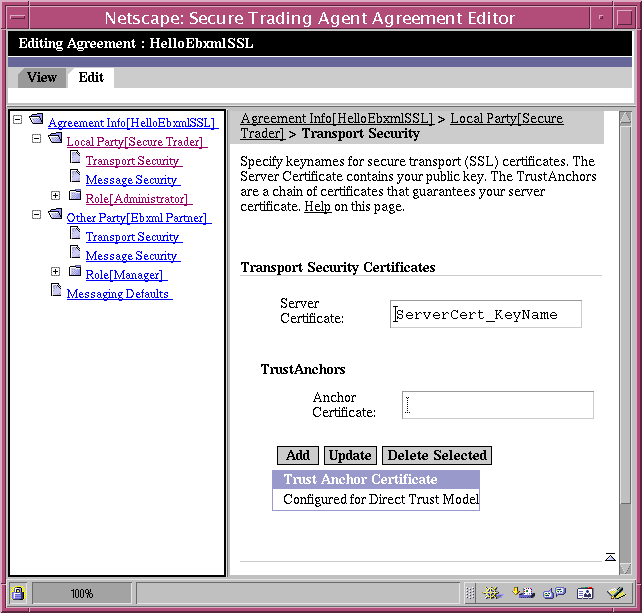The width and height of the screenshot is (642, 613).
Task: Click the back-to-top arrow icon
Action: tap(610, 557)
